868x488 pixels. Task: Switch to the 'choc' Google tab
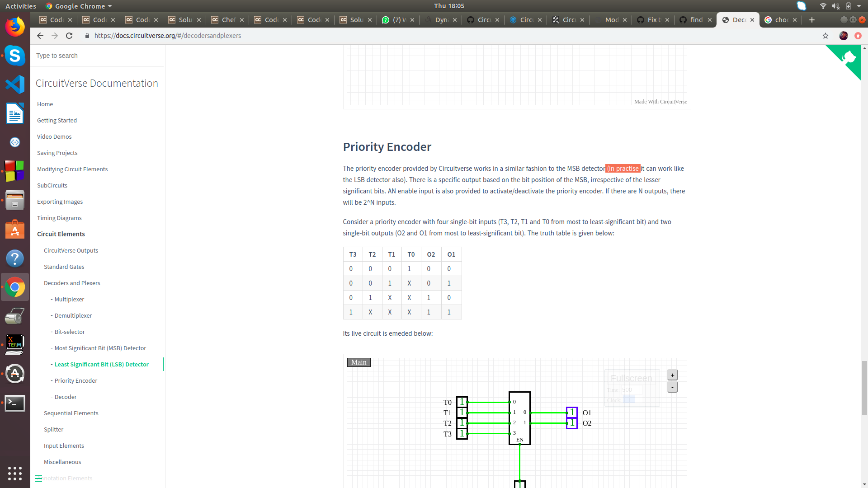click(x=780, y=20)
